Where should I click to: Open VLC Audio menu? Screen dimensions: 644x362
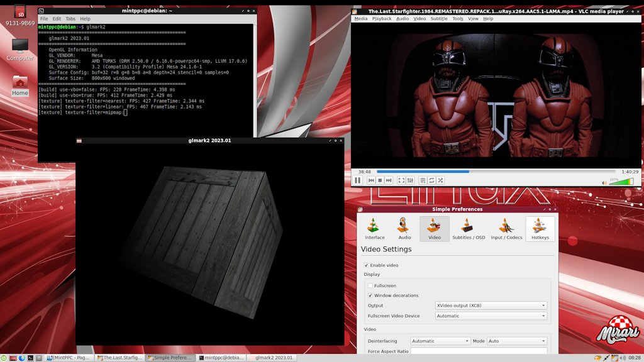coord(402,18)
